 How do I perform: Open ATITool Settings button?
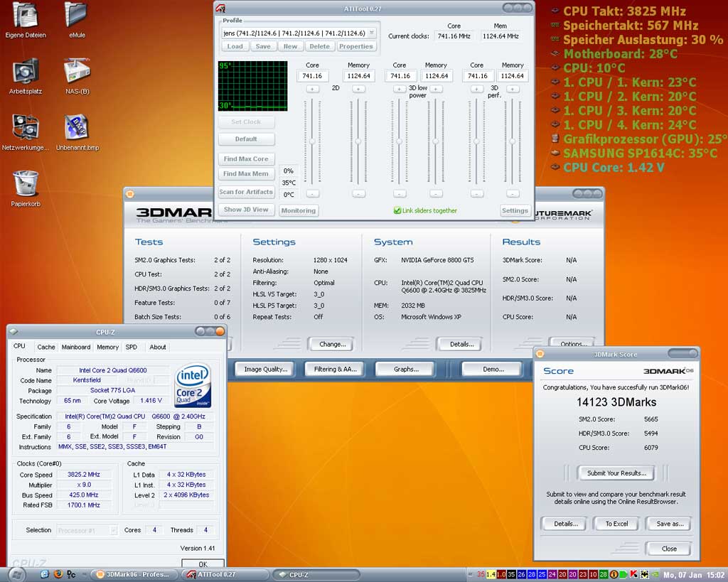click(x=515, y=210)
